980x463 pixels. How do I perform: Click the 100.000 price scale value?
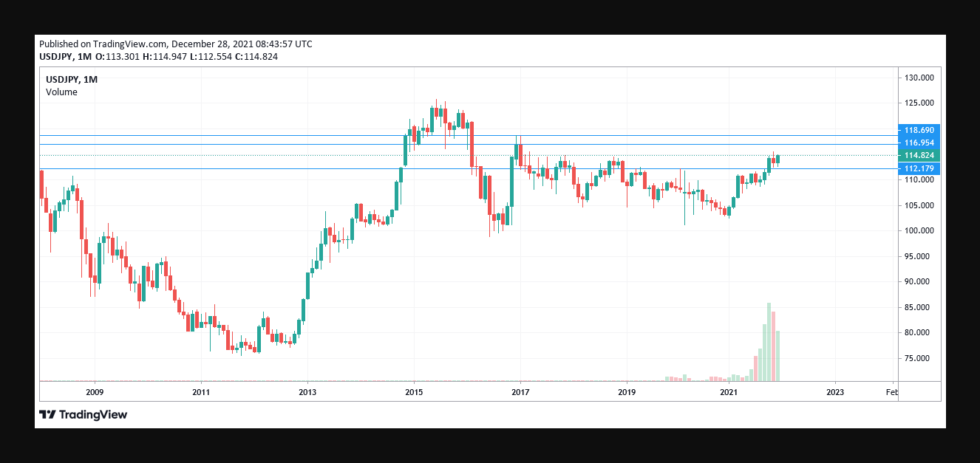pyautogui.click(x=919, y=231)
